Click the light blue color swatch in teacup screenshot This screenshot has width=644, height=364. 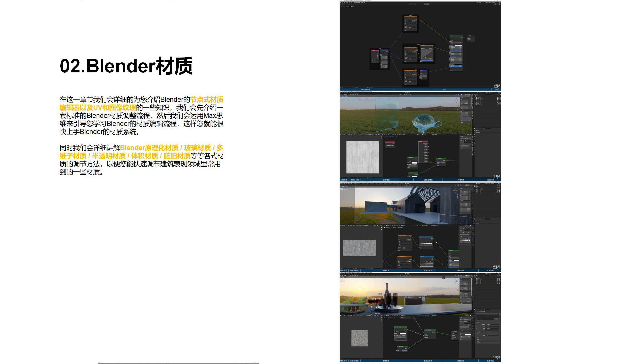414,176
